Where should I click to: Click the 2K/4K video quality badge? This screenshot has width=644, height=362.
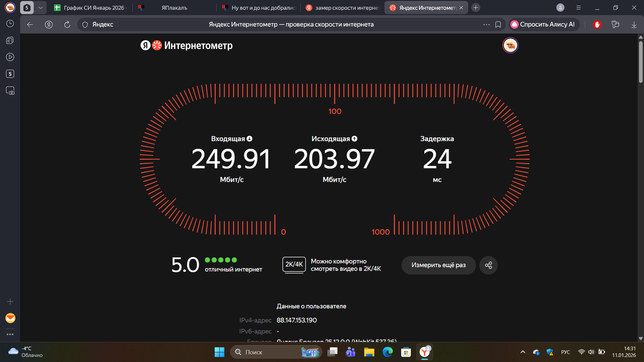294,264
